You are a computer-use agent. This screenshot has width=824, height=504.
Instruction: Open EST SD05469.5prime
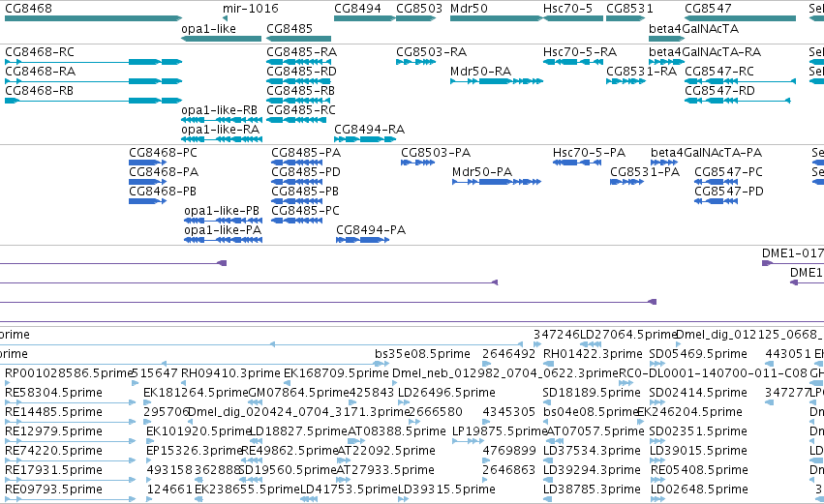(698, 354)
